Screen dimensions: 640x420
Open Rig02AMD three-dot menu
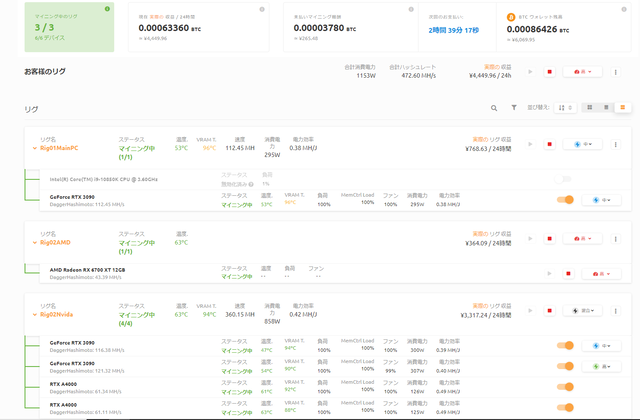616,239
